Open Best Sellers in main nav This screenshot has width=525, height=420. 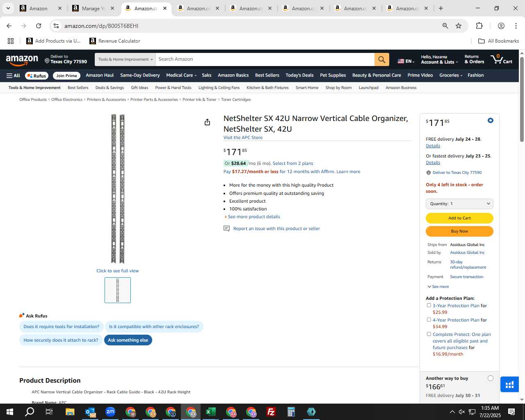pos(267,75)
